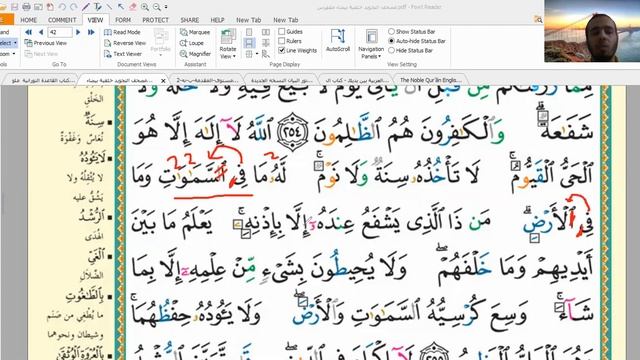Viewport: 640px width, 360px height.
Task: Open the split view dropdown arrow
Action: (x=257, y=54)
